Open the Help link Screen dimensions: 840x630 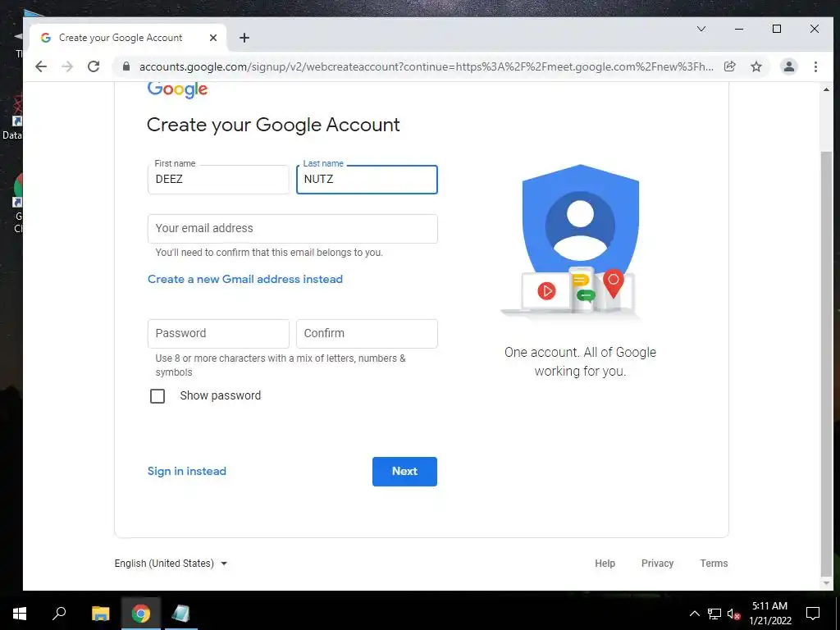click(x=605, y=563)
